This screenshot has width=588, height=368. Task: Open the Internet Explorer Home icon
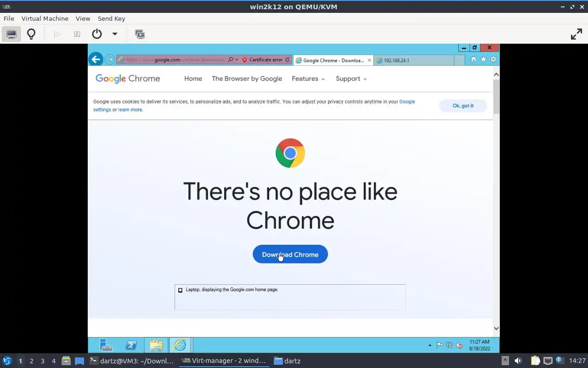pyautogui.click(x=474, y=59)
